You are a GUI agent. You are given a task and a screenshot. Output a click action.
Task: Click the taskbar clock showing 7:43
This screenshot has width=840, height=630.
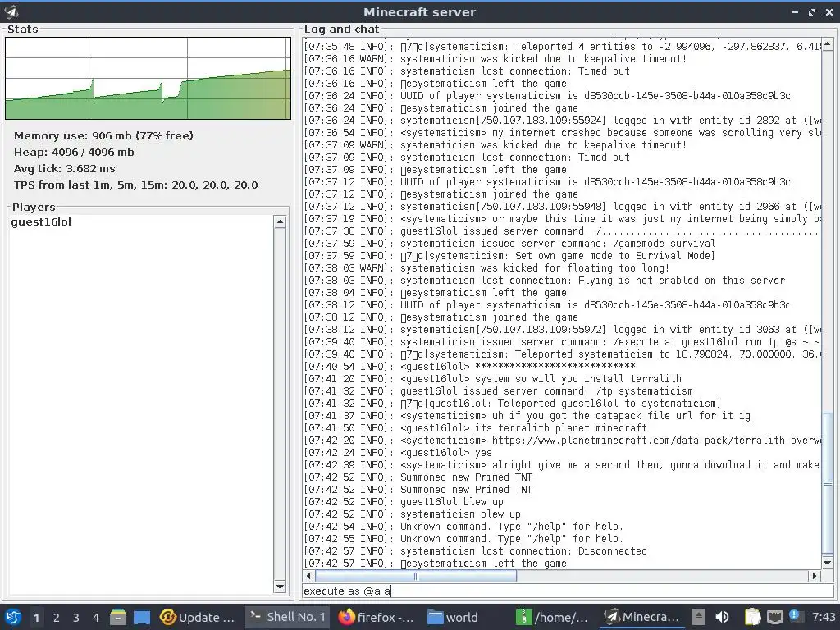coord(824,618)
